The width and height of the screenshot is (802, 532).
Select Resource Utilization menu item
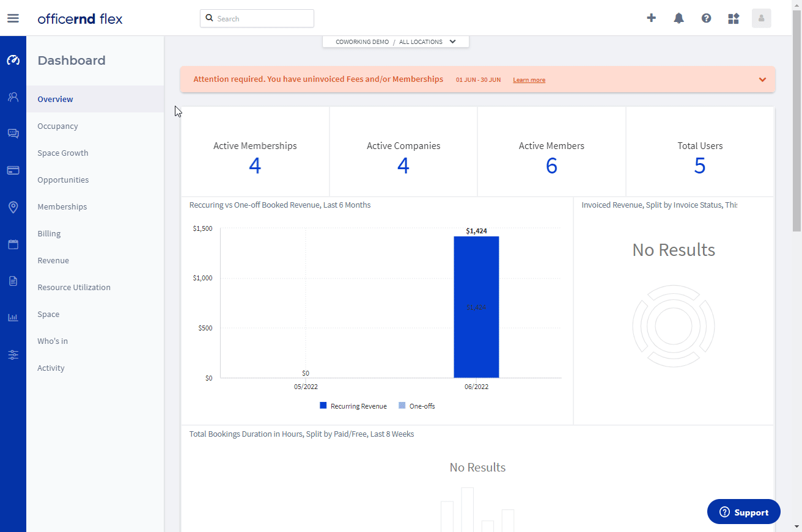point(74,287)
